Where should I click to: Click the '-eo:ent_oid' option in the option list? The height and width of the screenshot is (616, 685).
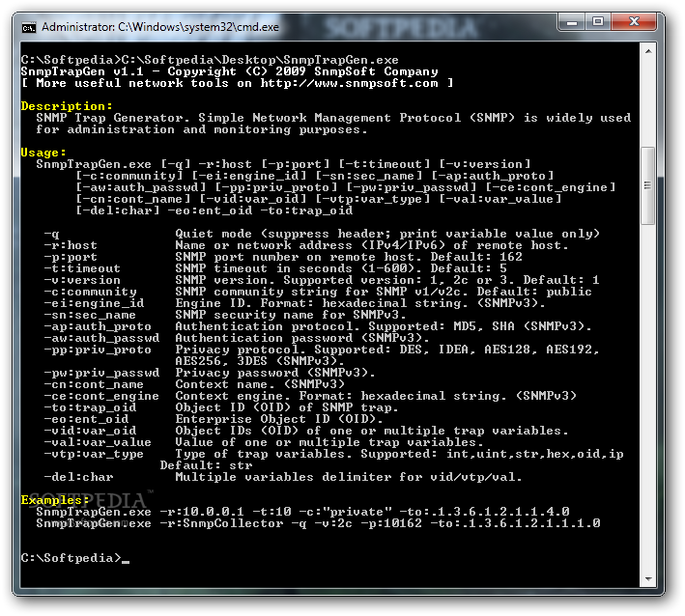tap(86, 419)
